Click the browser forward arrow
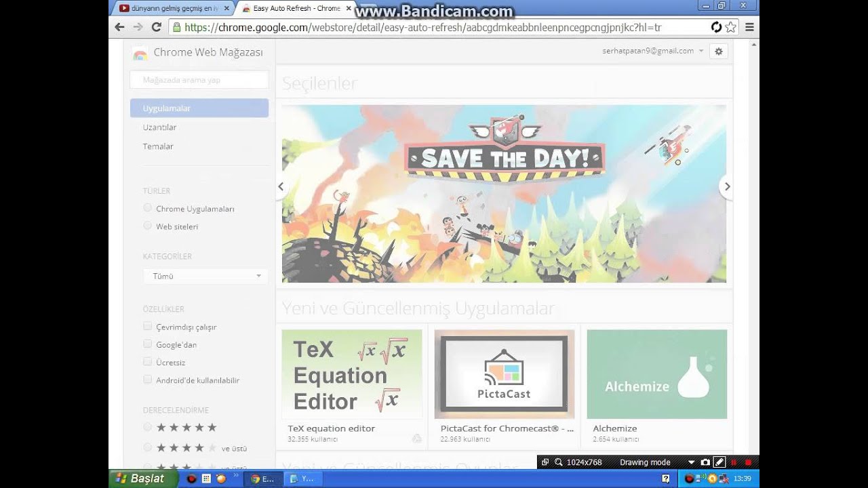868x488 pixels. click(x=138, y=27)
